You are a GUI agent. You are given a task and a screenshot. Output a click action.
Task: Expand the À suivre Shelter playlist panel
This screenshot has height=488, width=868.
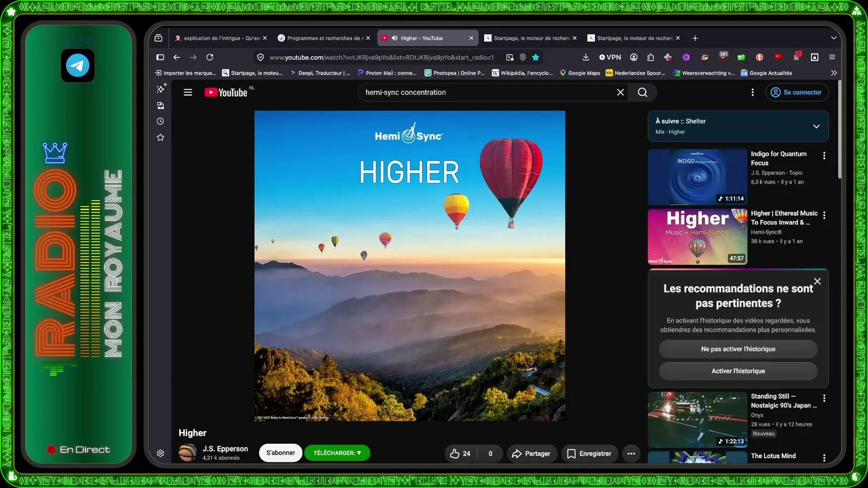[816, 126]
